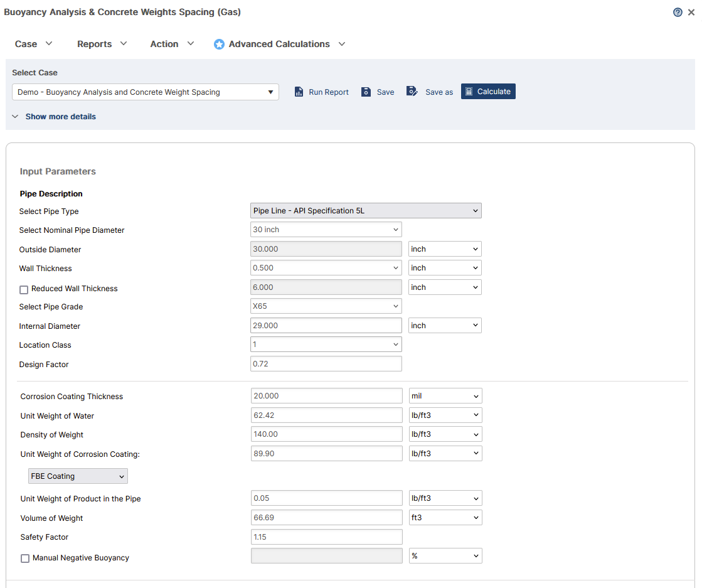Screen dimensions: 702x588
Task: Click the Save as pencil icon
Action: 412,92
